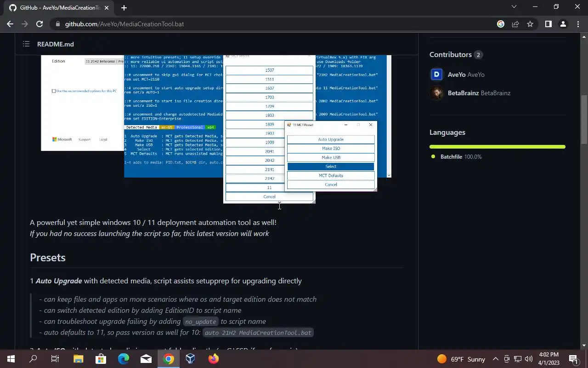This screenshot has width=588, height=368.
Task: Show hidden system tray icons
Action: 496,359
